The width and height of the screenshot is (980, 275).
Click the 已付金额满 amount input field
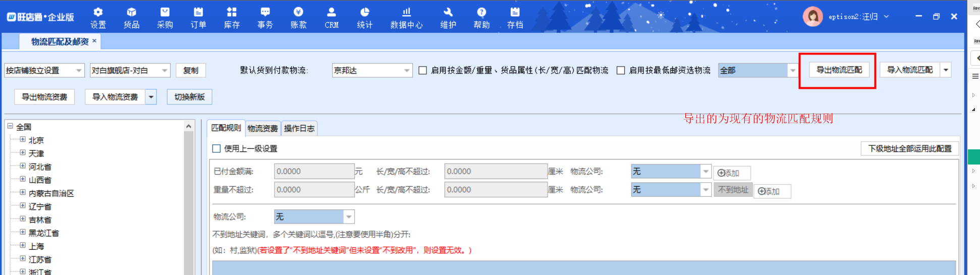314,172
